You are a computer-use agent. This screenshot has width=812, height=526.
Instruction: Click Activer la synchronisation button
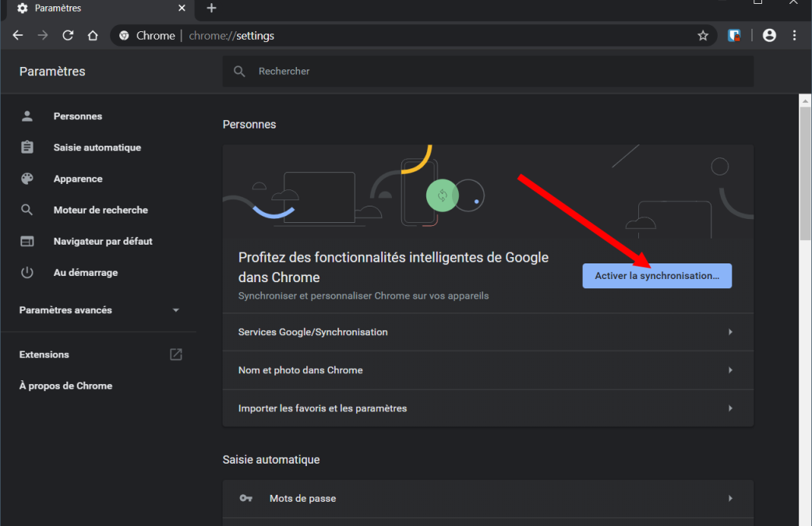656,276
